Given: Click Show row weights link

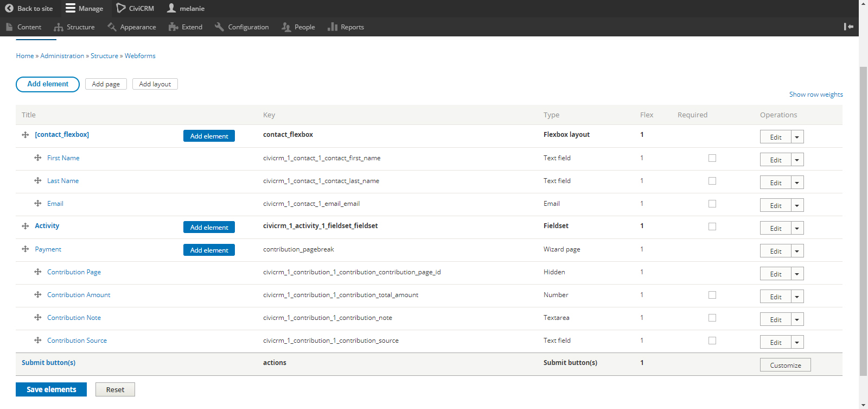Looking at the screenshot, I should point(816,95).
